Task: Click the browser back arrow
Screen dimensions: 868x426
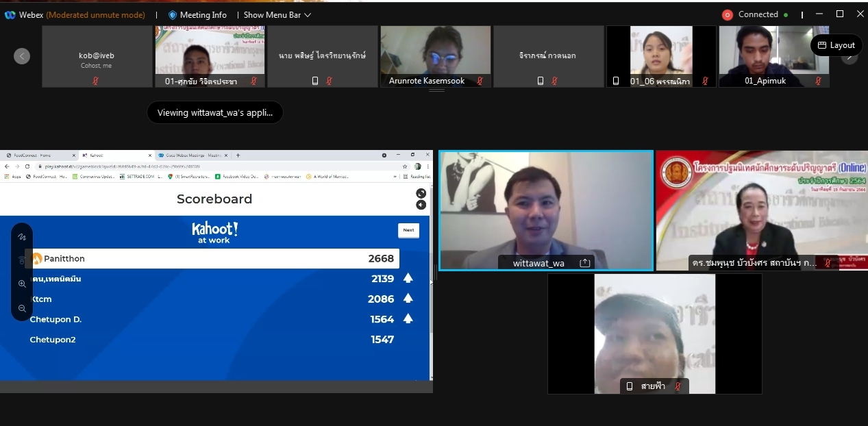Action: (x=7, y=166)
